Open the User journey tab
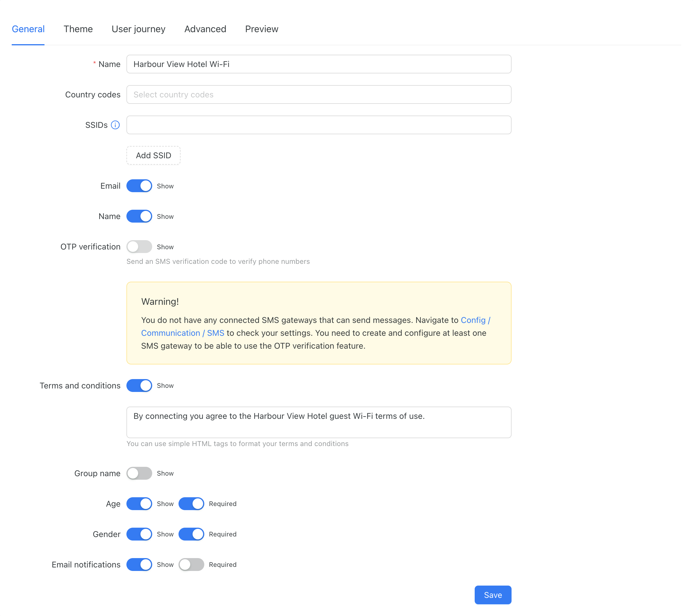Viewport: 693px width, 616px height. pyautogui.click(x=138, y=29)
